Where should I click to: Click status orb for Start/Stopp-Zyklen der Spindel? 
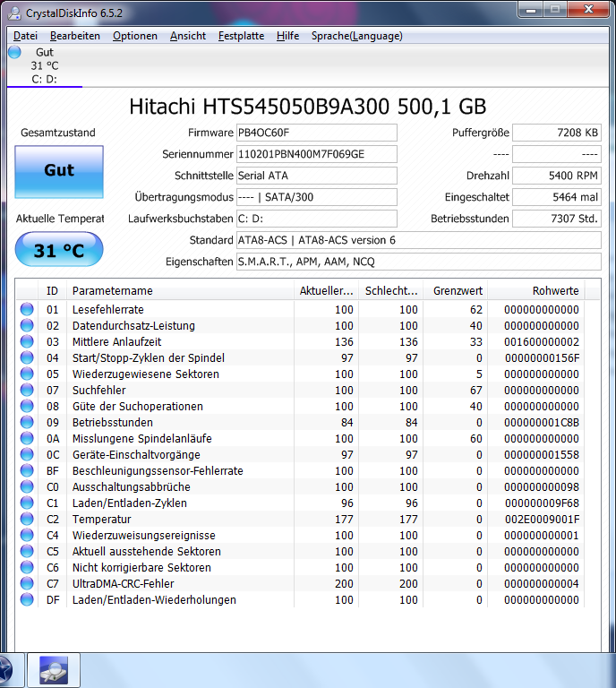[x=27, y=357]
